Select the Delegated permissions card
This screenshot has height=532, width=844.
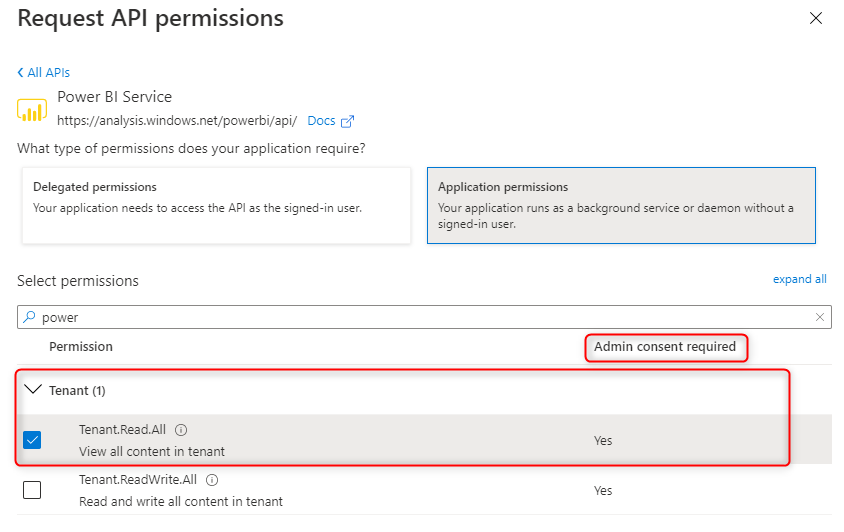[x=216, y=205]
